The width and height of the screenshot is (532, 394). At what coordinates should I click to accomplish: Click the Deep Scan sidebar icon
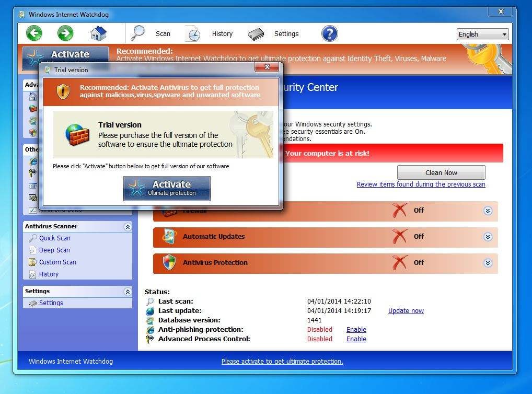click(x=32, y=250)
